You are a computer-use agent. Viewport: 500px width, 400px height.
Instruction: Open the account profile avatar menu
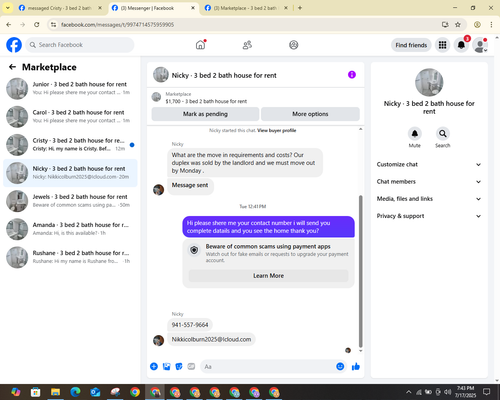point(480,45)
